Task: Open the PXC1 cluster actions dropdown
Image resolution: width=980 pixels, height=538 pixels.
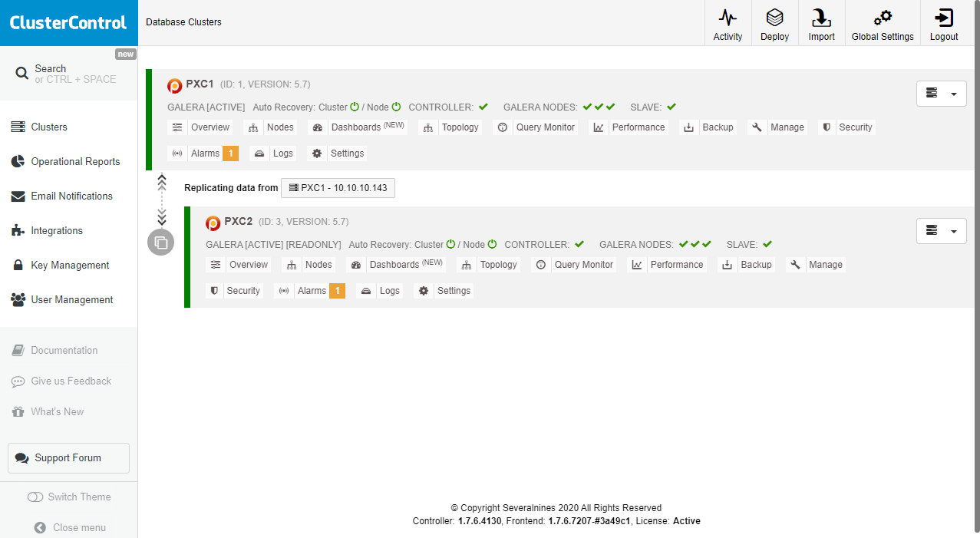Action: pos(942,94)
